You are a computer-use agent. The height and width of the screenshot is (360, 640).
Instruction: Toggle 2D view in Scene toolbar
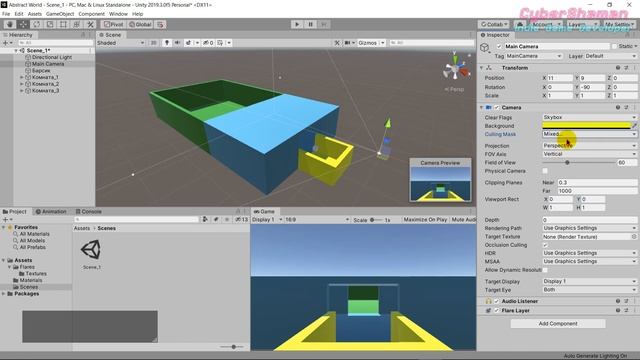click(154, 43)
